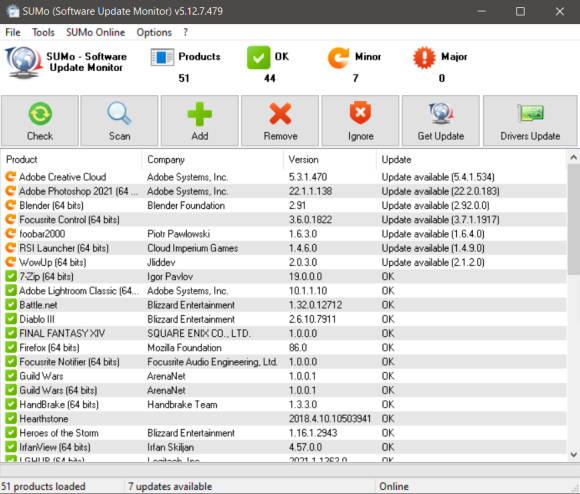Open the Options menu
The height and width of the screenshot is (494, 580).
tap(154, 33)
